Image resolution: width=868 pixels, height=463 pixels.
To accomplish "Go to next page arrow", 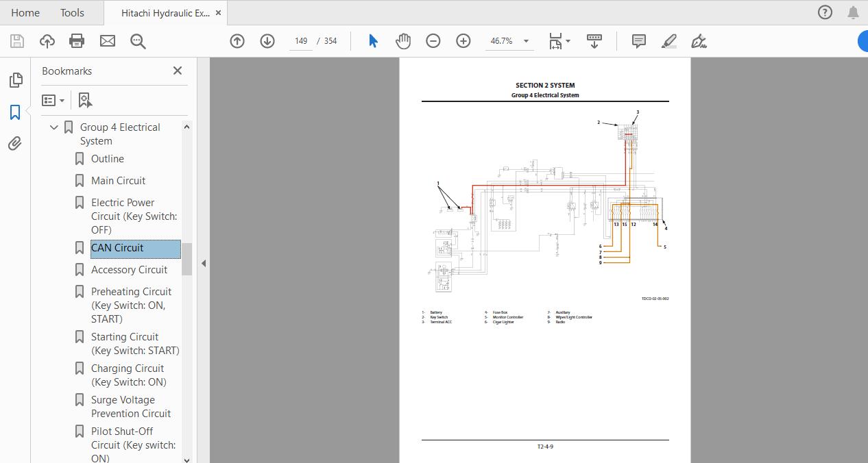I will (267, 41).
